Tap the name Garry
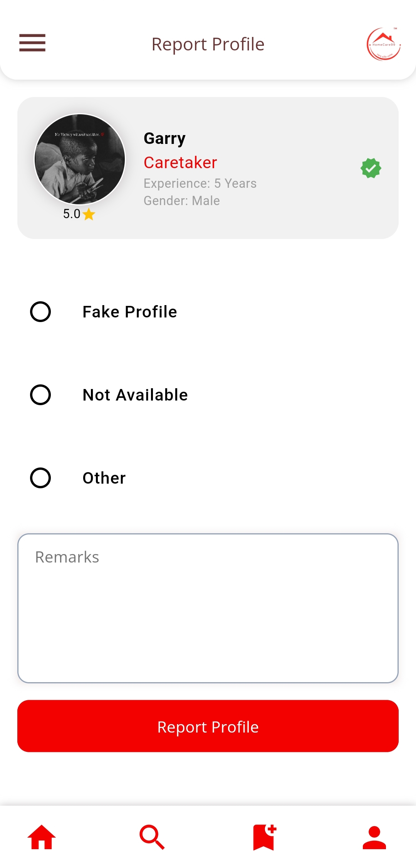Image resolution: width=416 pixels, height=868 pixels. pos(164,139)
